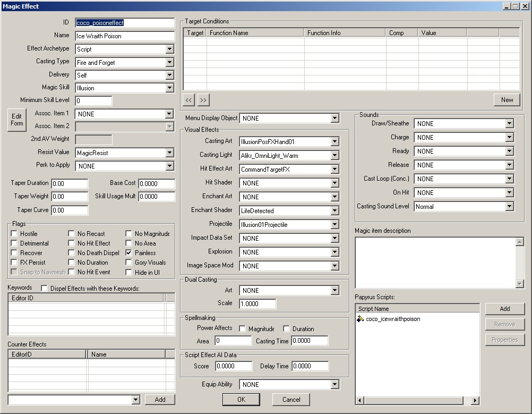Open the Effect Archetype dropdown

[x=169, y=49]
